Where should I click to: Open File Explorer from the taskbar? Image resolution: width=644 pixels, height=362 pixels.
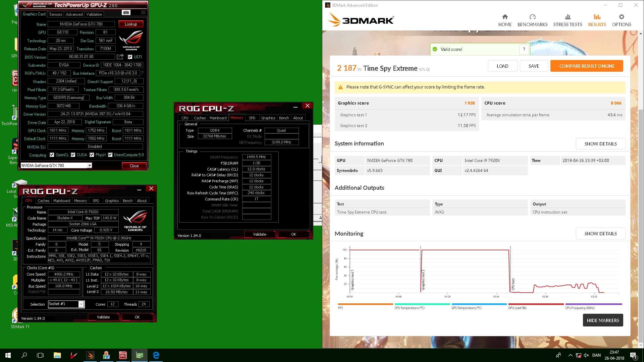coord(57,355)
